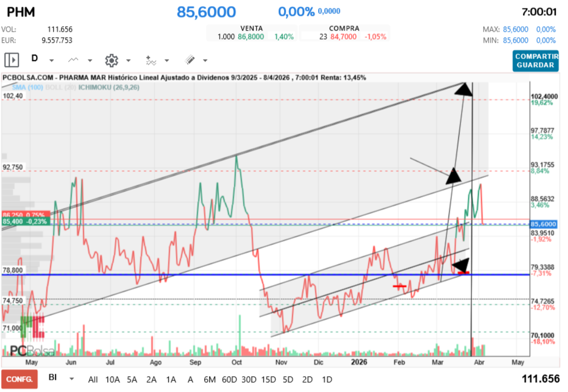The image size is (568, 392).
Task: Expand the settings gear dropdown arrow
Action: [128, 60]
